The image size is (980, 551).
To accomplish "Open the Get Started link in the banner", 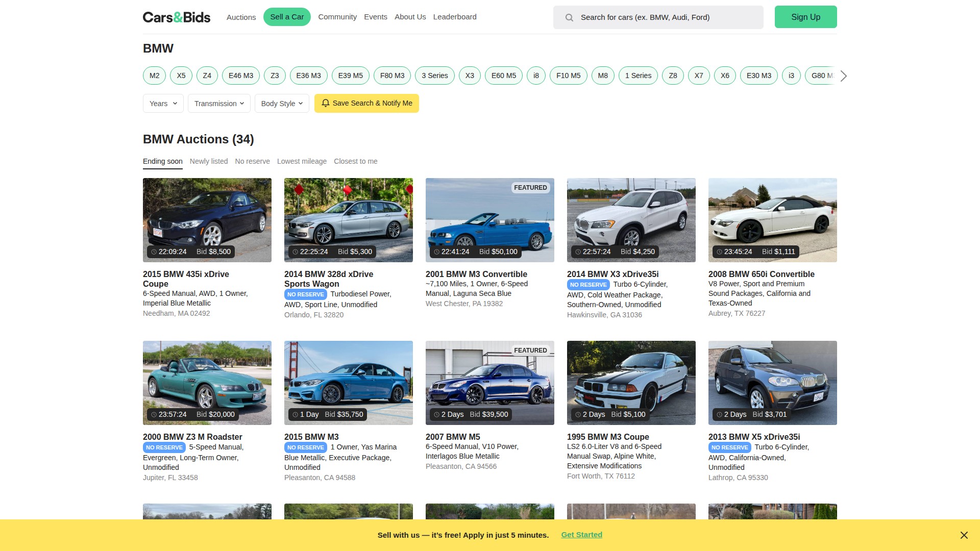I will 581,535.
